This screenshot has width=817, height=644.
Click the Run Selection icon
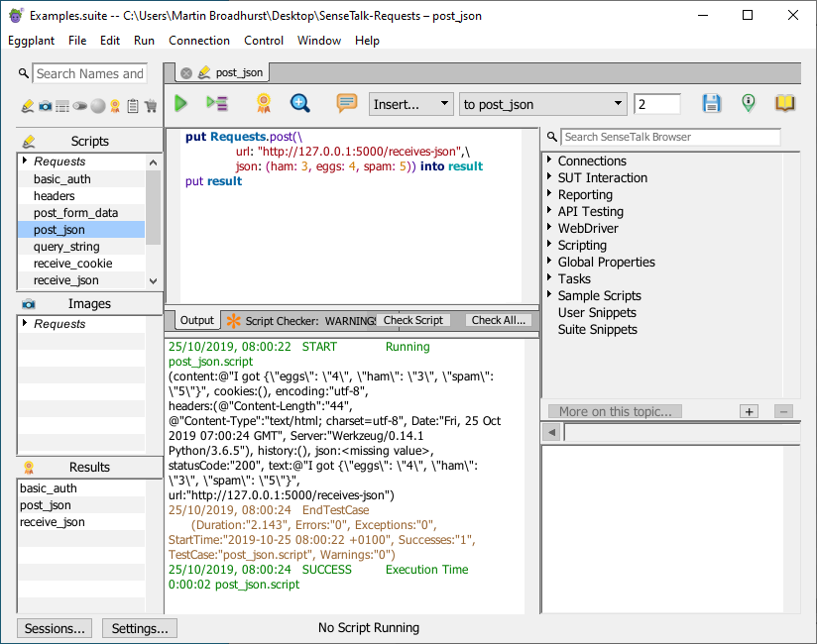pos(217,104)
